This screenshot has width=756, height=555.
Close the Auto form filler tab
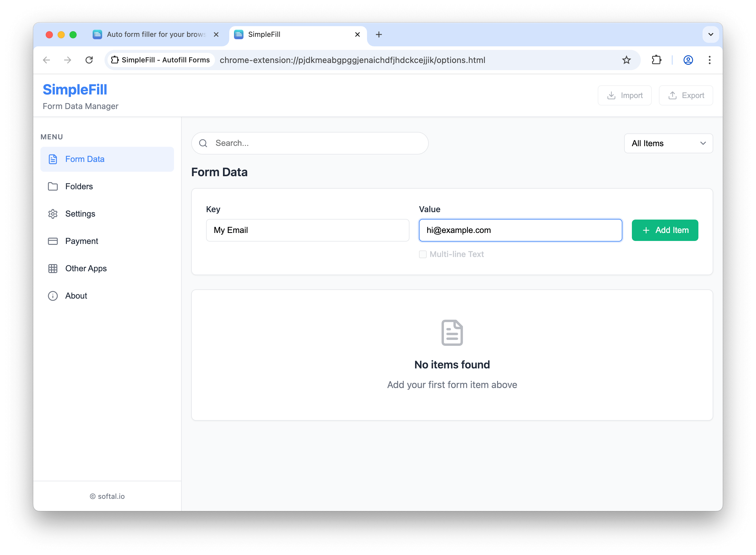[216, 34]
